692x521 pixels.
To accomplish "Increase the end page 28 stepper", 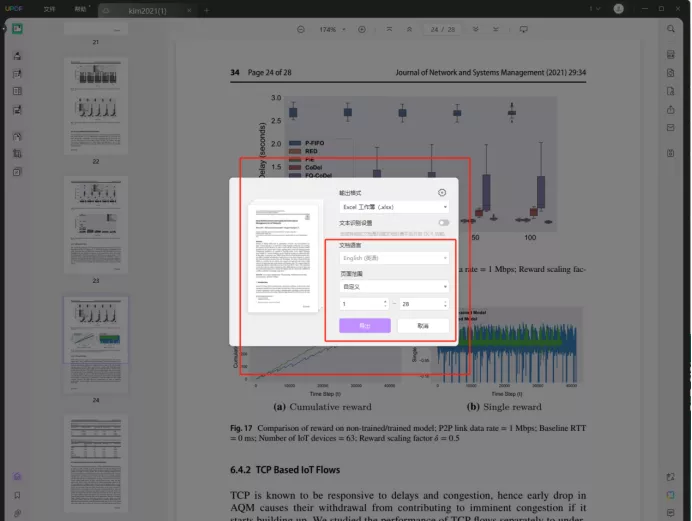I will [x=445, y=302].
